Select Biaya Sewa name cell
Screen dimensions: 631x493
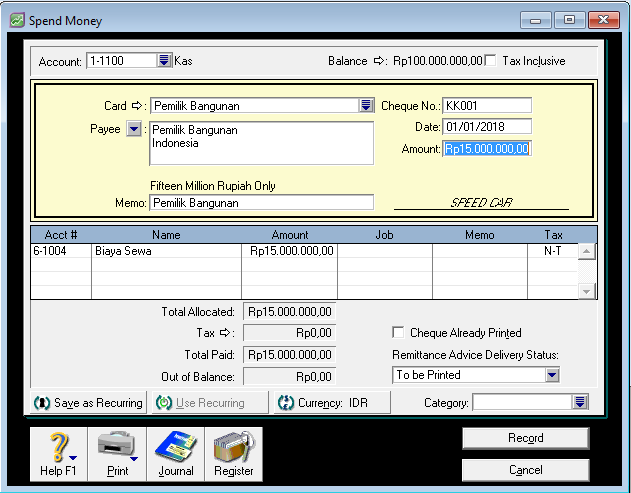coord(166,251)
